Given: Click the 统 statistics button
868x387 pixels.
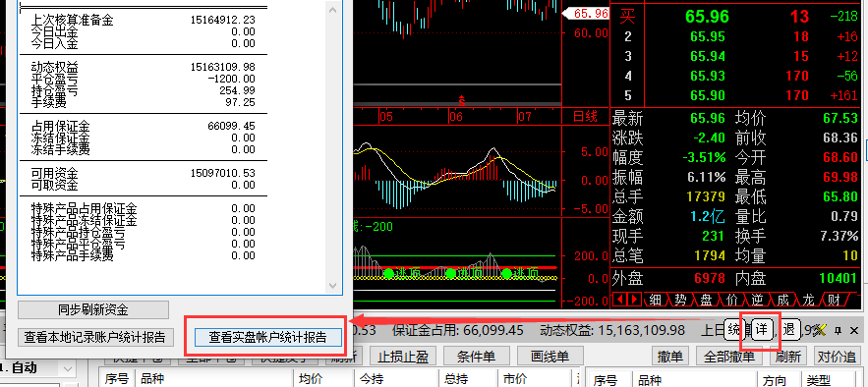Looking at the screenshot, I should [x=734, y=330].
